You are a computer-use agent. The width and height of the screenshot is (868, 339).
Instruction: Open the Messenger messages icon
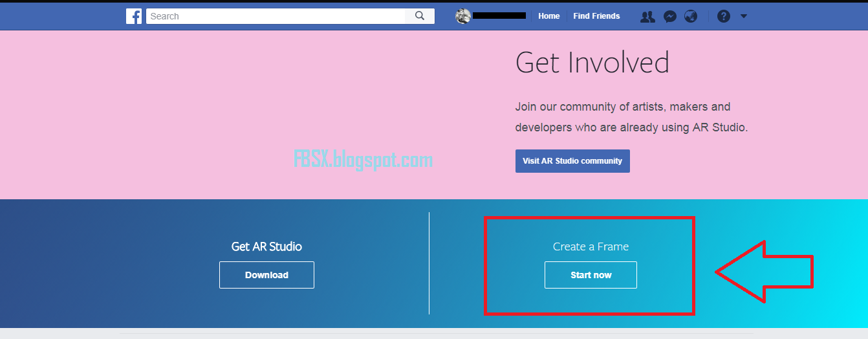pyautogui.click(x=670, y=17)
